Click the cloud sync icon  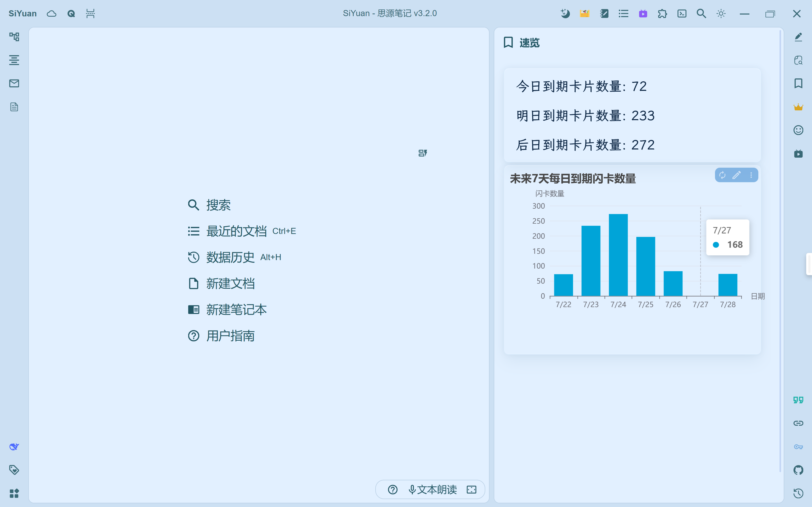point(51,13)
